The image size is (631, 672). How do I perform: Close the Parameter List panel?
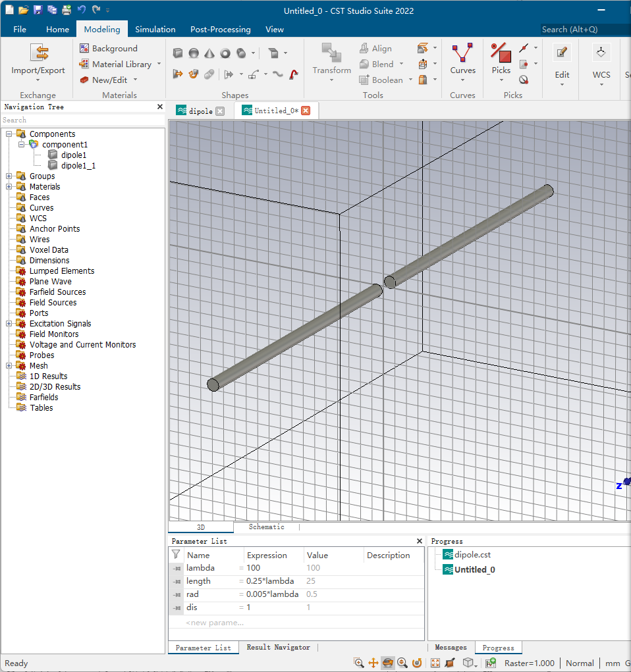(x=420, y=541)
